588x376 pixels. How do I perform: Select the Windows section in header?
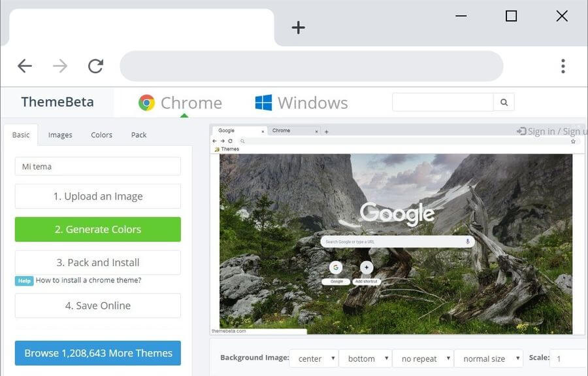(301, 103)
